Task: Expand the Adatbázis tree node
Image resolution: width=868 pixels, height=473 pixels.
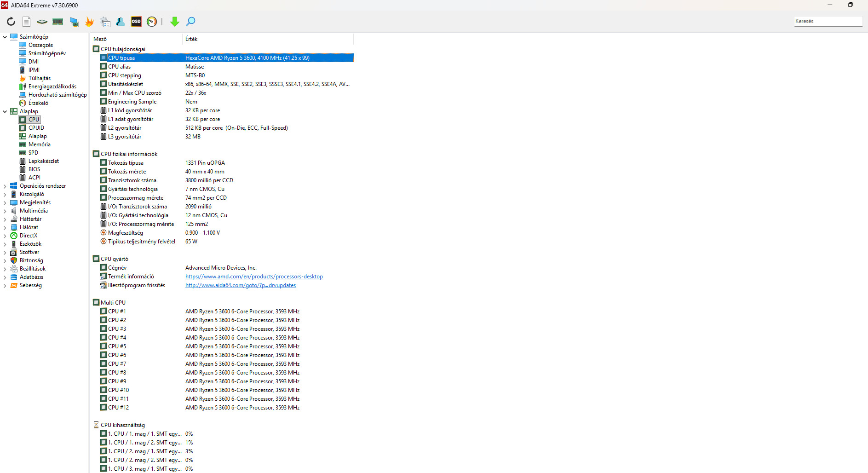Action: tap(5, 277)
